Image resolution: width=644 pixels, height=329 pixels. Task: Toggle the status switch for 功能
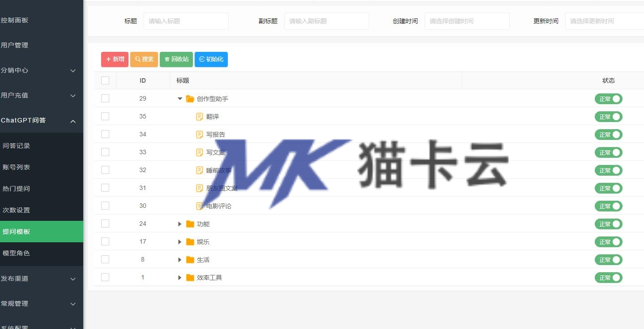[x=608, y=224]
